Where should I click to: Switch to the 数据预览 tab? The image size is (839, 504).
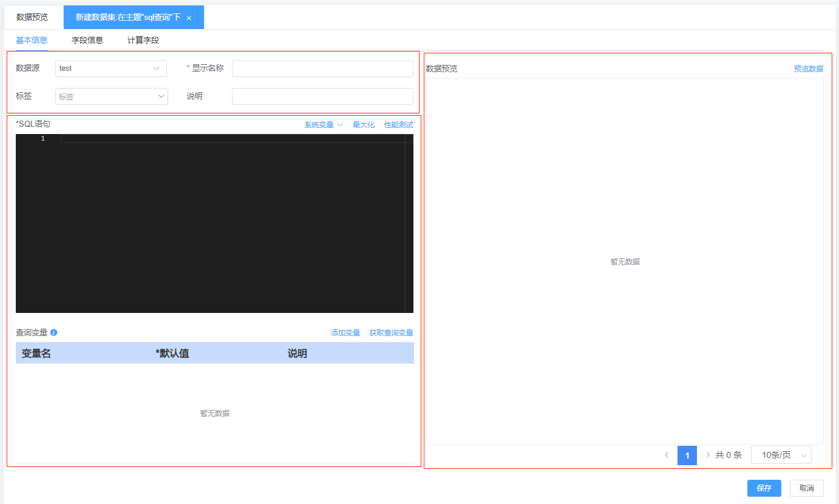click(32, 17)
